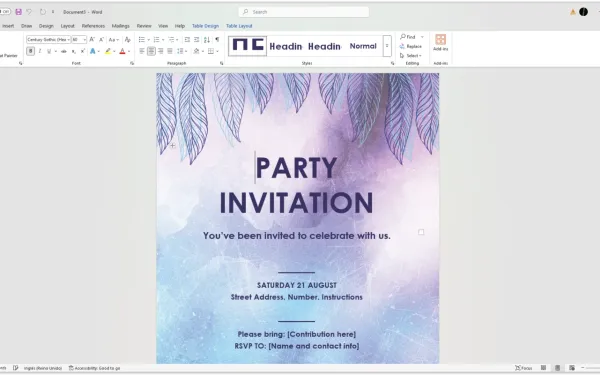Check Accessibility: Good to go status
Viewport: 600px width, 375px height.
pyautogui.click(x=95, y=368)
